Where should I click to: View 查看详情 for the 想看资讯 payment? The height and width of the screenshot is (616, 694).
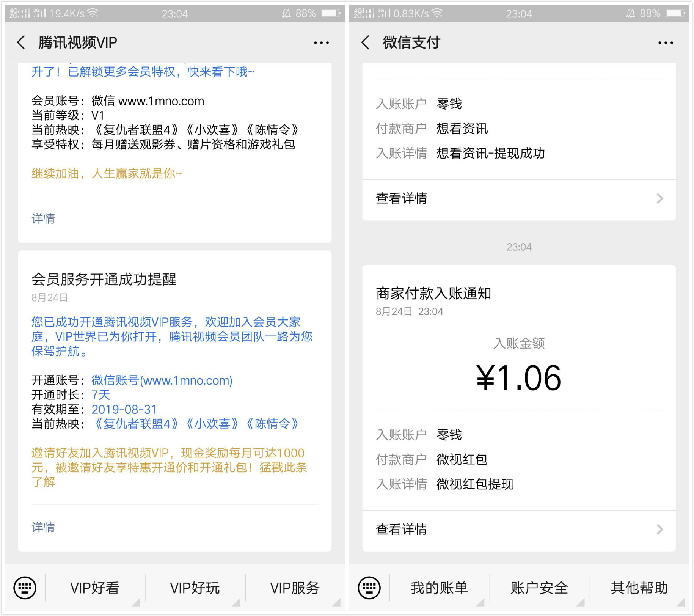tap(519, 198)
